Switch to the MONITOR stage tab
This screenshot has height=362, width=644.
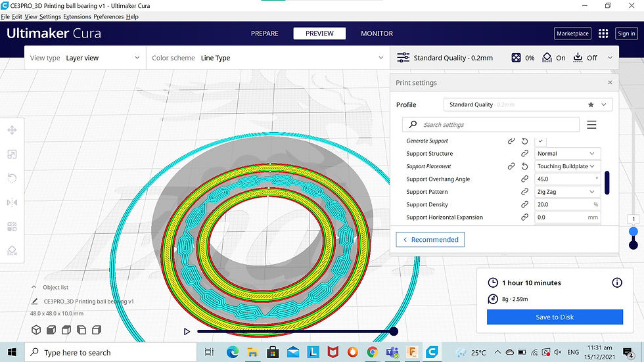pos(377,34)
